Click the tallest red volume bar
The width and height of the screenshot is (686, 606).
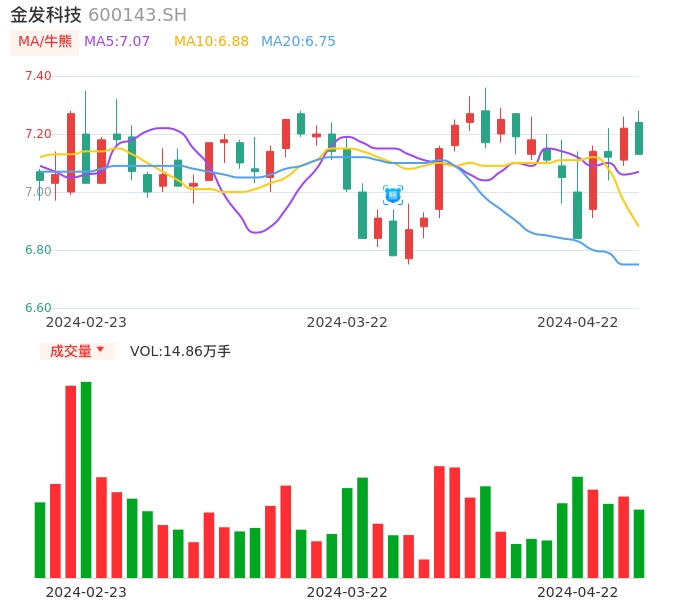click(x=71, y=481)
